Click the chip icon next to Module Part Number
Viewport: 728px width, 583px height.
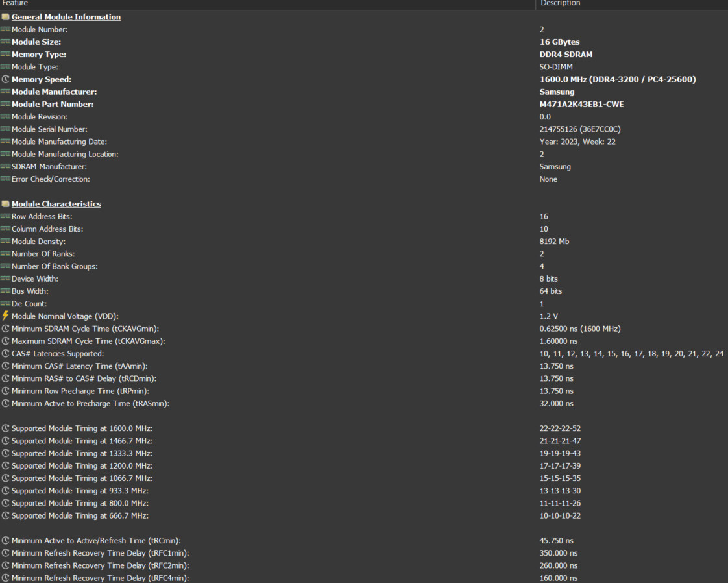pyautogui.click(x=5, y=105)
